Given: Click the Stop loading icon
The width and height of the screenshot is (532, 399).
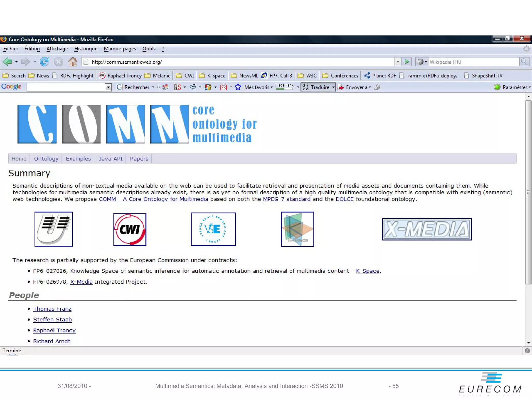Looking at the screenshot, I should tap(58, 62).
